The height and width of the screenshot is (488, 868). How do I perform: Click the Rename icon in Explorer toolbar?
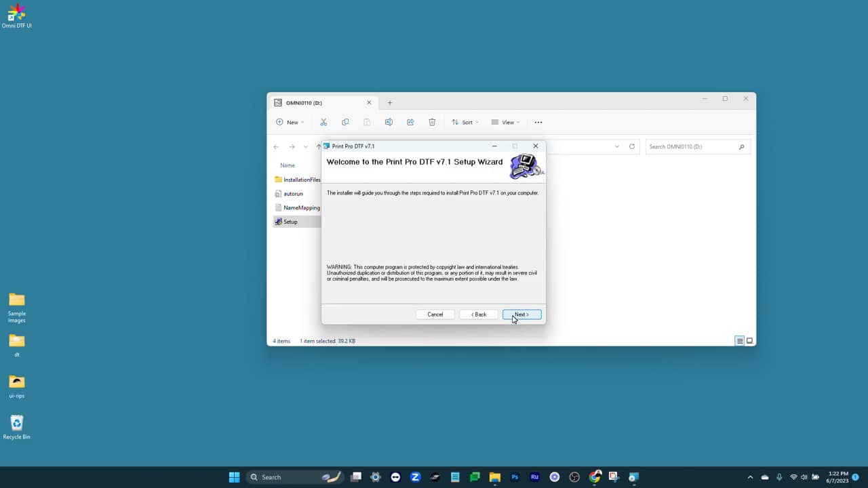(389, 122)
